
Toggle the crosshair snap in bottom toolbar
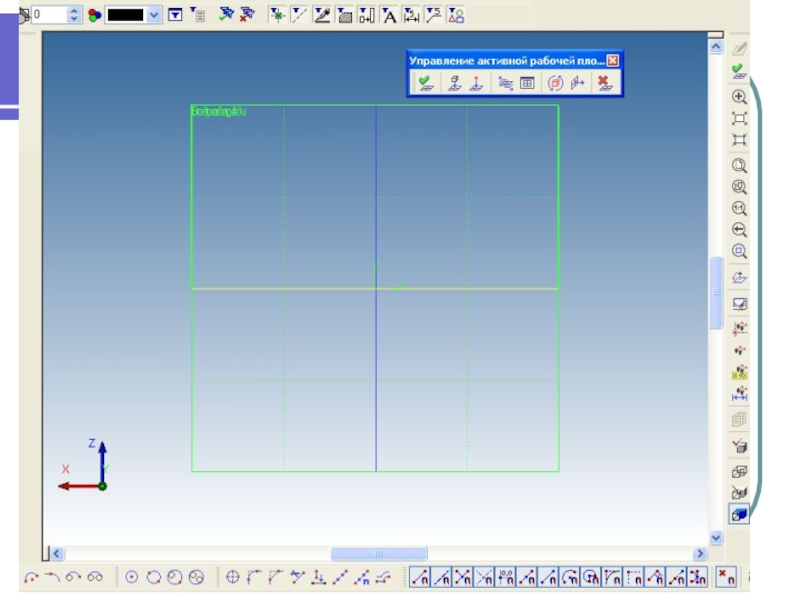click(233, 577)
